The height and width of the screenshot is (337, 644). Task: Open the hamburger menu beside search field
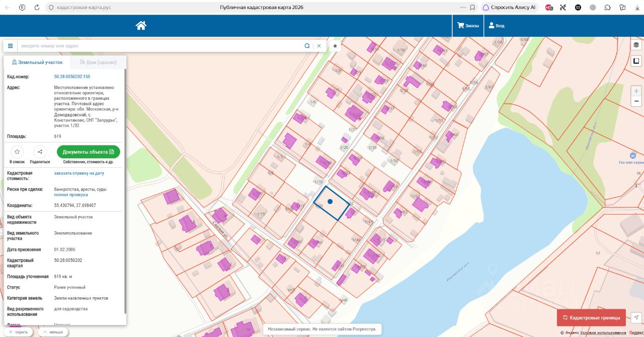(x=11, y=46)
